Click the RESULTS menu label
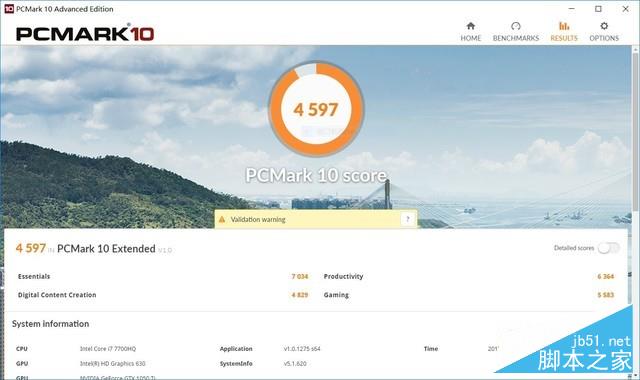640x380 pixels. (564, 38)
